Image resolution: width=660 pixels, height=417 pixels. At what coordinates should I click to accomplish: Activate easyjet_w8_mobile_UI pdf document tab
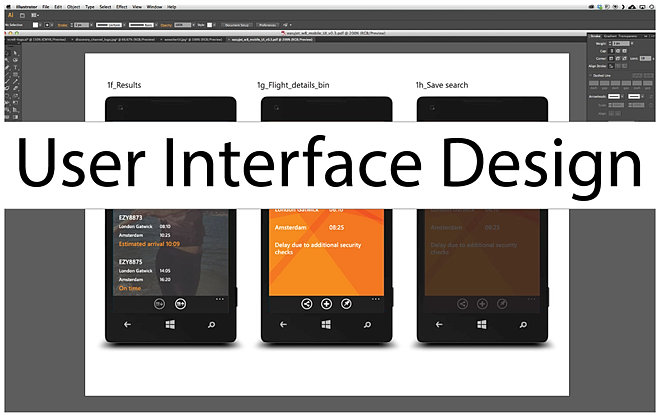pyautogui.click(x=271, y=40)
